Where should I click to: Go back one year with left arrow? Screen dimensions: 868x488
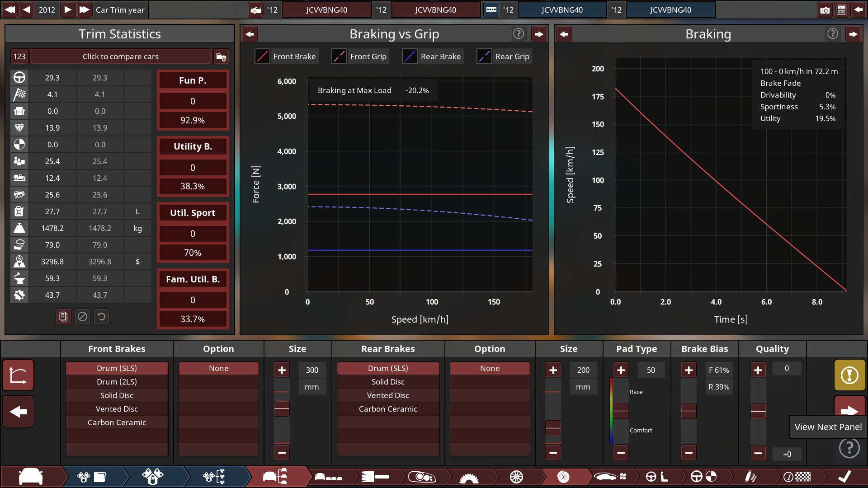27,9
